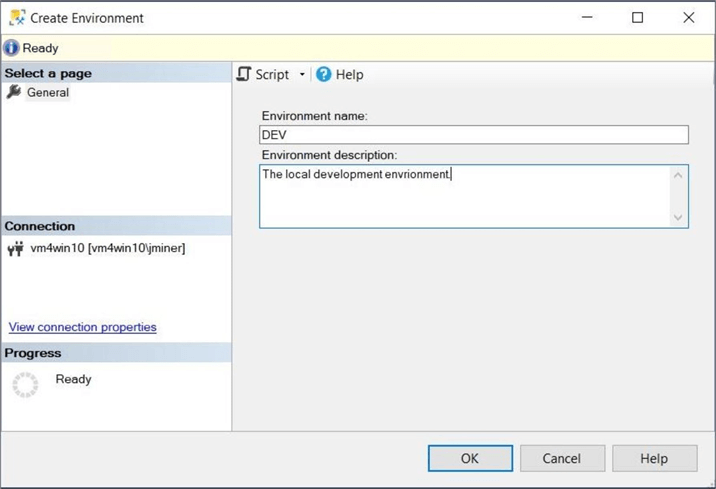
Task: Select the General page
Action: point(48,93)
